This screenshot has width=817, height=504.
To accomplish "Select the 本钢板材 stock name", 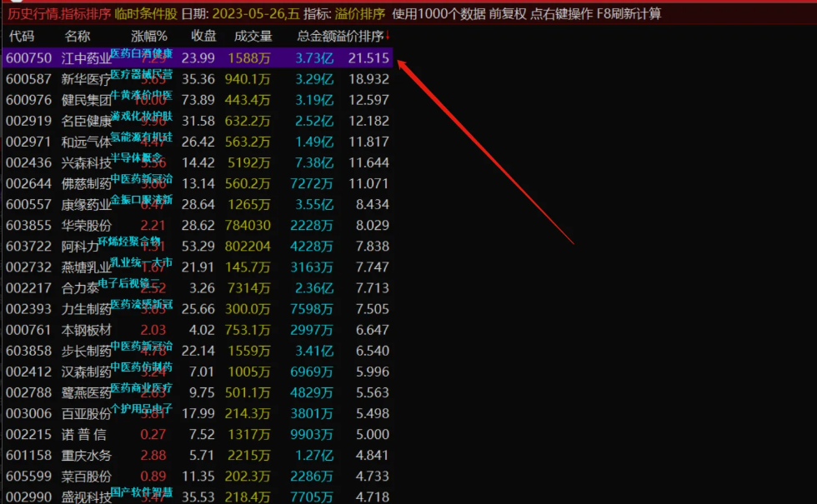I will tap(87, 330).
